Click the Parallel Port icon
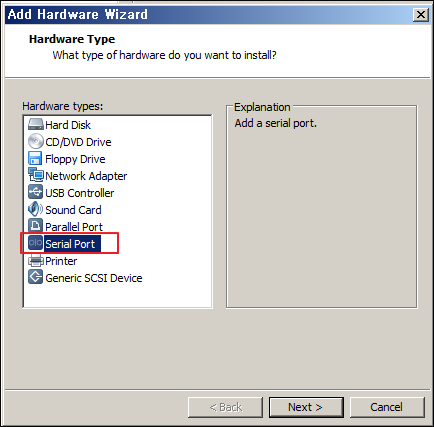 35,226
